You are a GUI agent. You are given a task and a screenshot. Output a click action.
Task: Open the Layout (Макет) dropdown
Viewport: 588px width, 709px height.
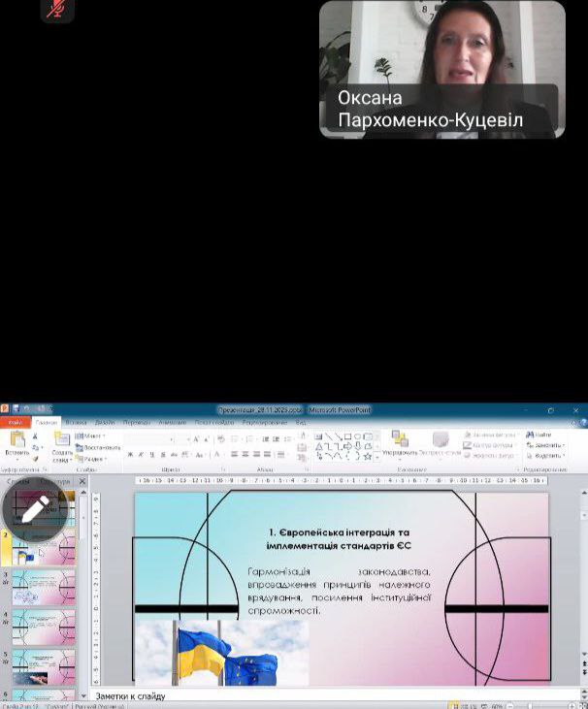pyautogui.click(x=91, y=435)
